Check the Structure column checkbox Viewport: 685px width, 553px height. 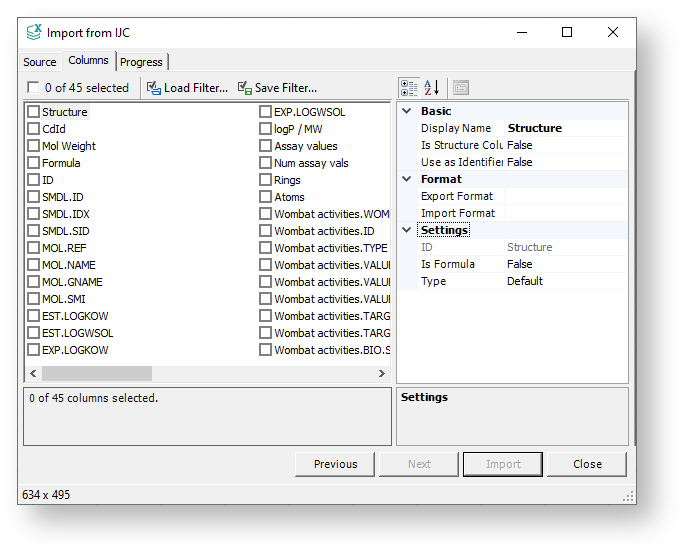click(34, 112)
